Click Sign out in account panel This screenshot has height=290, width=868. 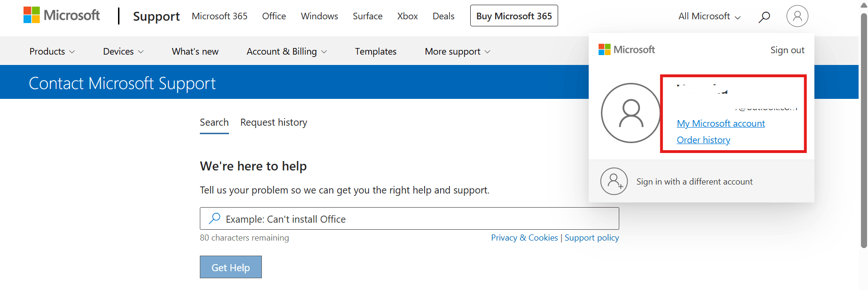(x=787, y=50)
